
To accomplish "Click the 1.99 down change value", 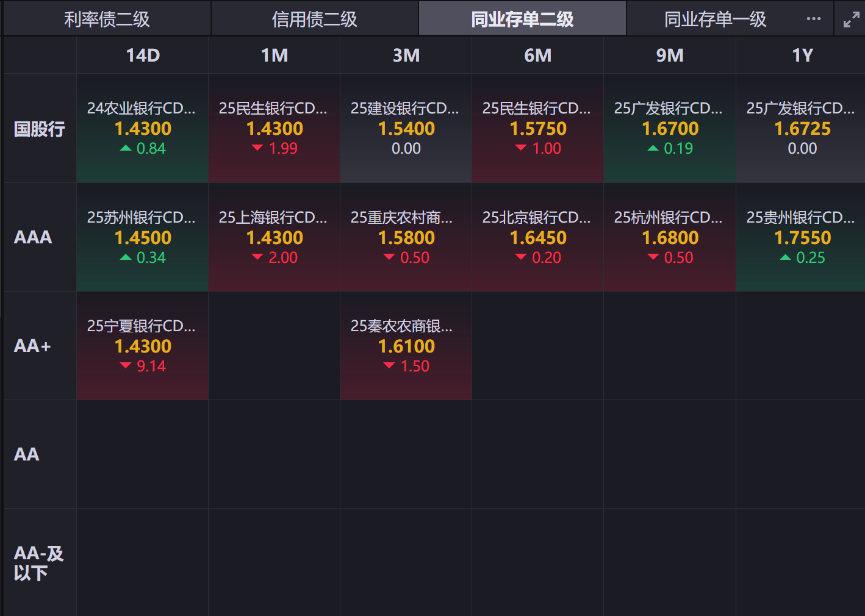I will coord(283,148).
